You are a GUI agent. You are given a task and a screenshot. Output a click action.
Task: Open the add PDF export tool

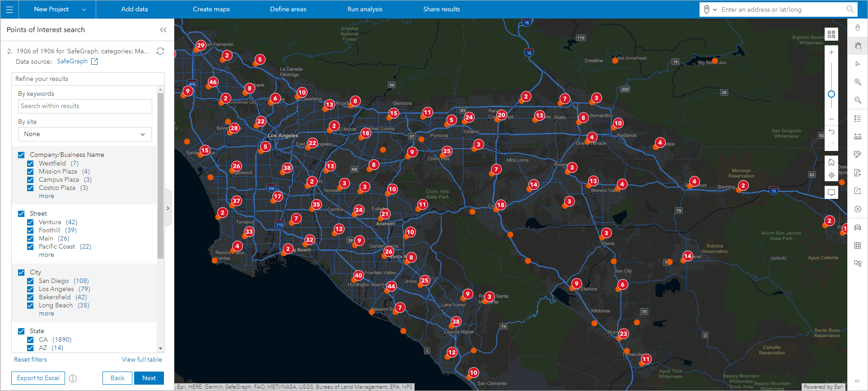pos(858,173)
